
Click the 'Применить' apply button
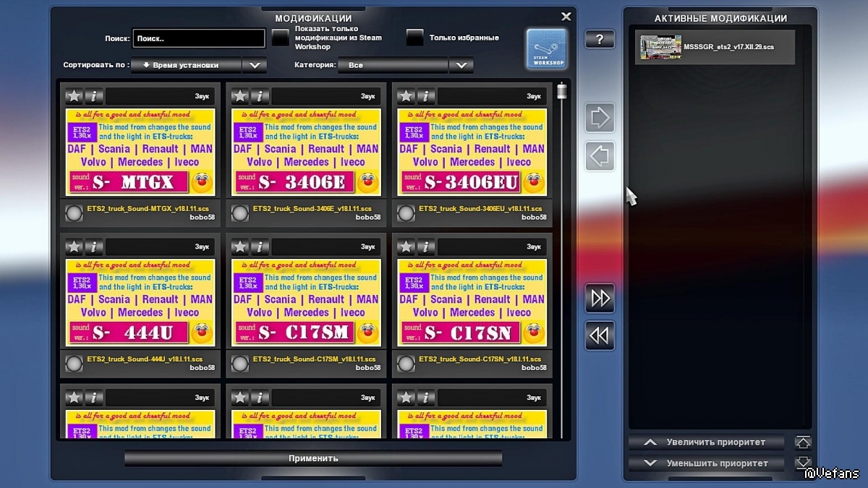[313, 458]
